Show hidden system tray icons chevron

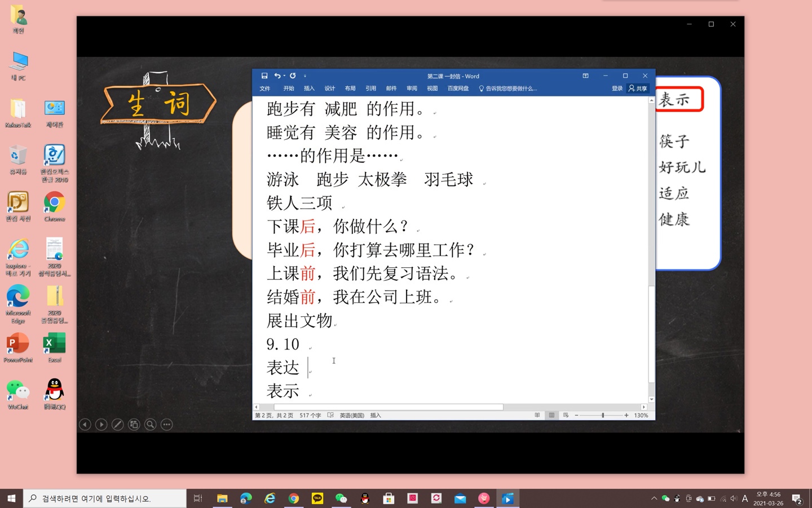654,498
